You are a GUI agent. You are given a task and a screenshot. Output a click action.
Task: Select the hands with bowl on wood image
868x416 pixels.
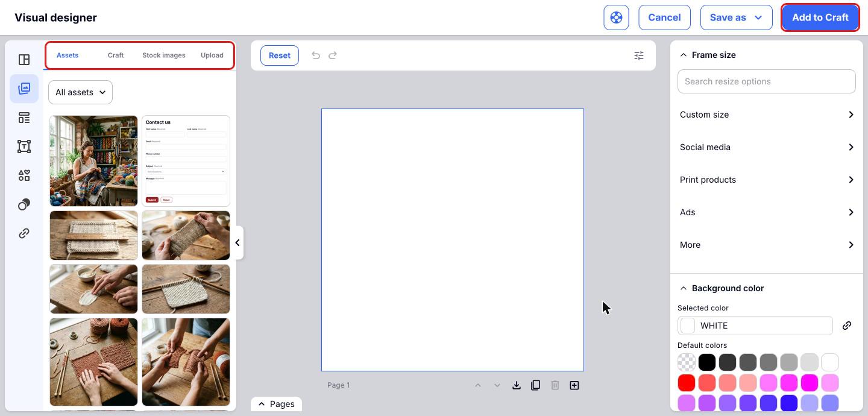[x=93, y=289]
